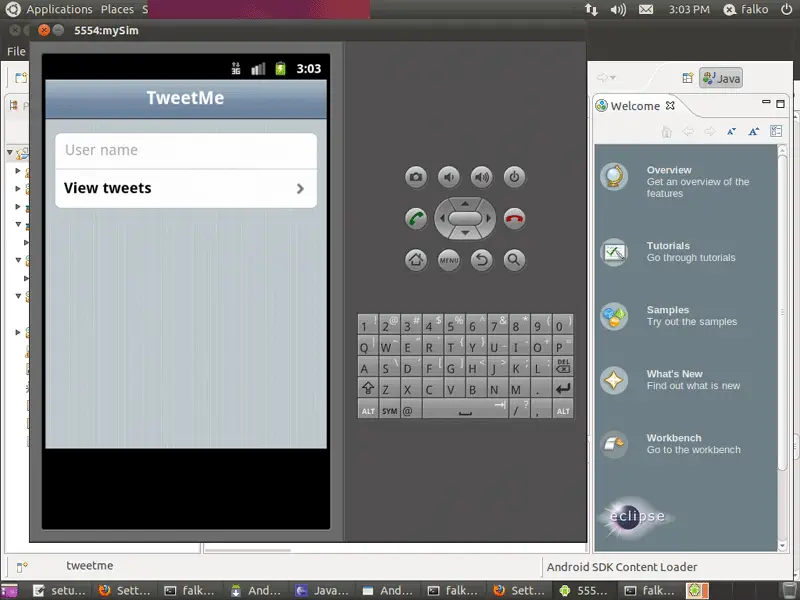Open the falko user menu
The height and width of the screenshot is (600, 800).
click(746, 9)
